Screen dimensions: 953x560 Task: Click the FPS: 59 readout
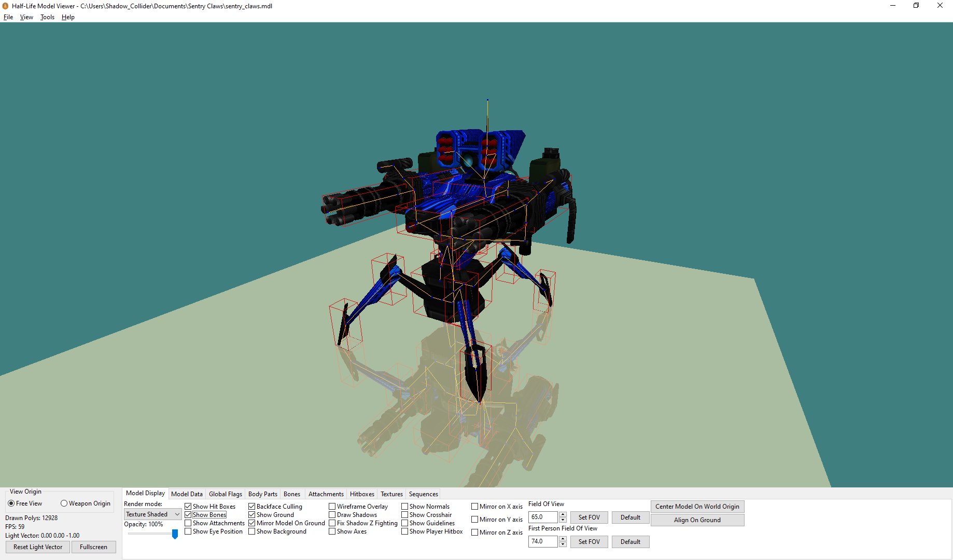[15, 527]
